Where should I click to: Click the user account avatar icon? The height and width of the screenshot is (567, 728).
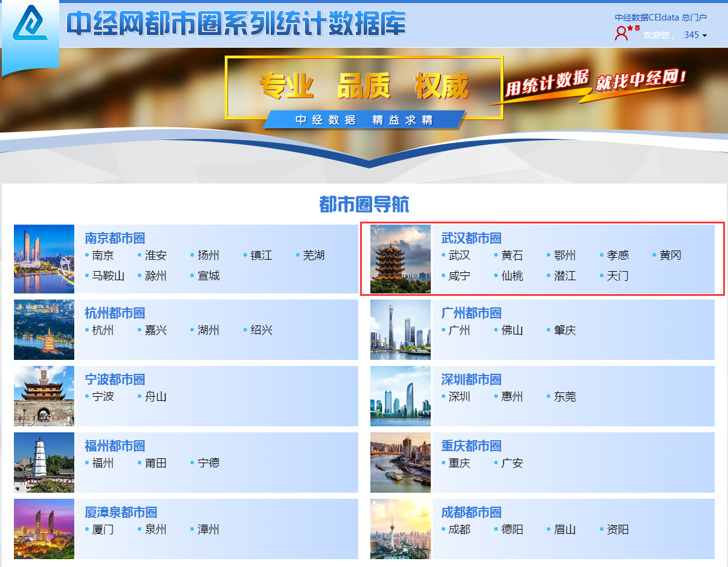621,34
